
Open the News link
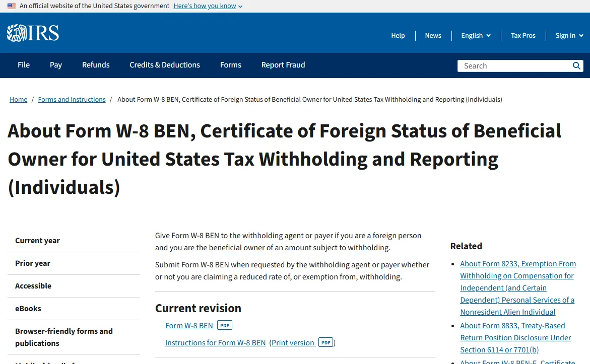pos(433,35)
